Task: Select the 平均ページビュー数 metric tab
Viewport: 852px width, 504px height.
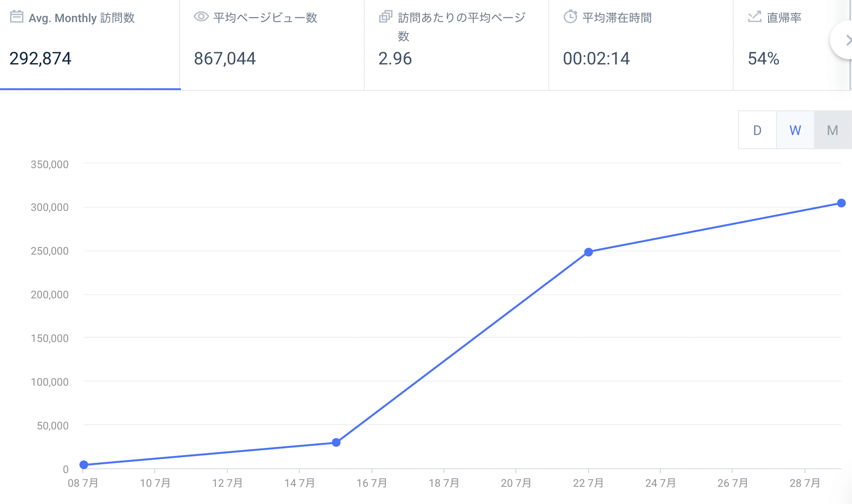Action: [x=272, y=45]
